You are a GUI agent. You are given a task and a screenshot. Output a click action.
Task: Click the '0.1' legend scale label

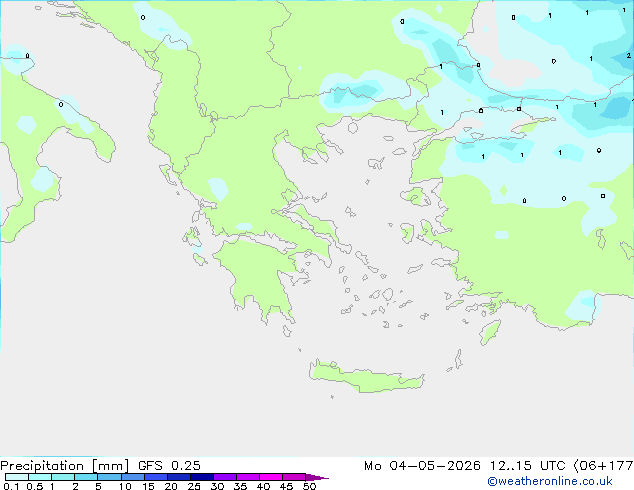tap(11, 486)
